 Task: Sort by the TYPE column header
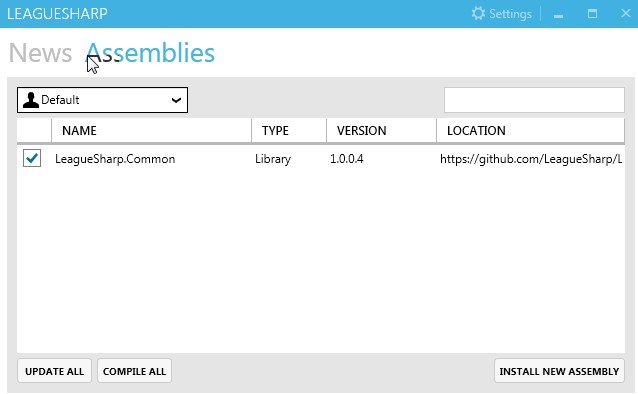289,131
